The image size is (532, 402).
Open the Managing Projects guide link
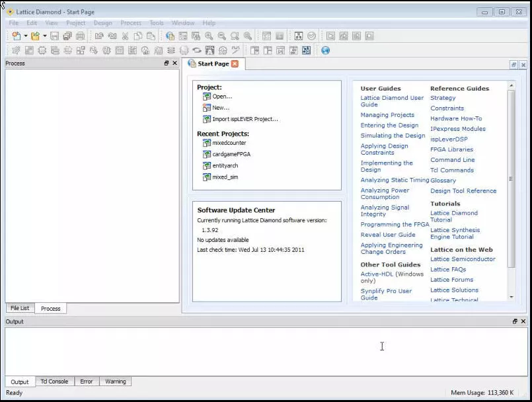point(387,115)
